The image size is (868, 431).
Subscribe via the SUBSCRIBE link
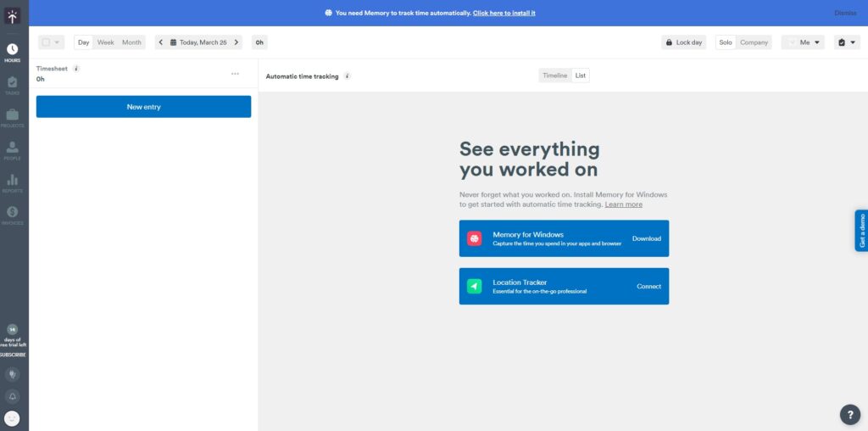click(x=12, y=355)
